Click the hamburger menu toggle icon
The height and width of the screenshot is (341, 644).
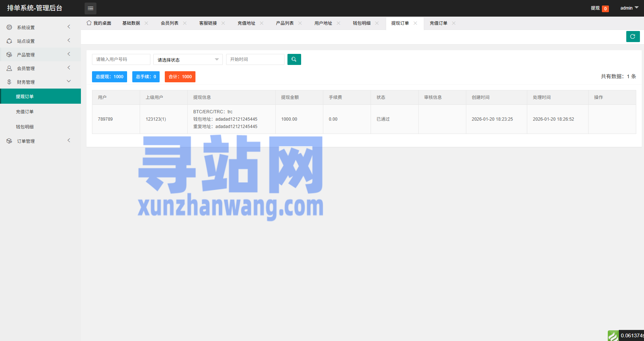pyautogui.click(x=91, y=8)
